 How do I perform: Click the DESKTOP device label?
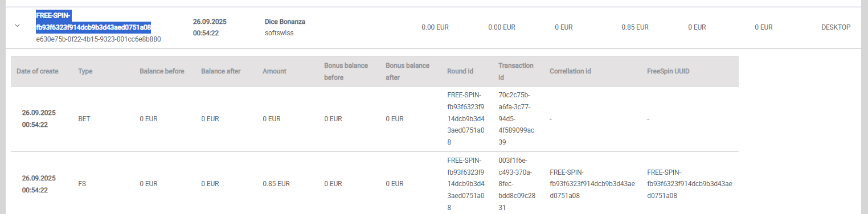click(x=836, y=27)
